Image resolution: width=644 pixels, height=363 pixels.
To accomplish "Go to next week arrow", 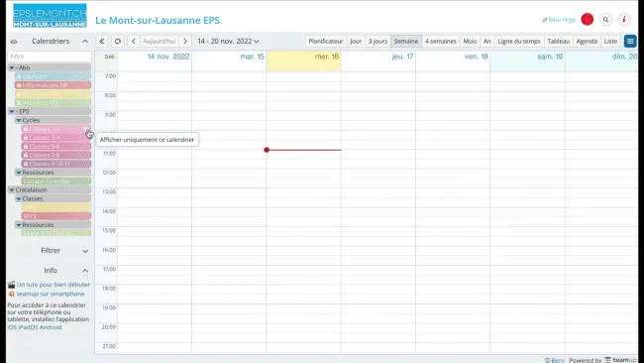I will pyautogui.click(x=185, y=41).
